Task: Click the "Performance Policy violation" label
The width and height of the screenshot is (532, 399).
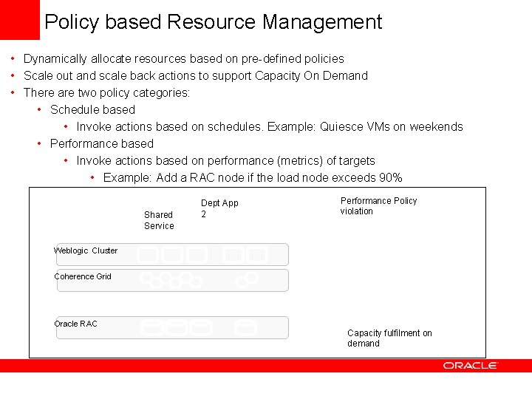Action: 378,206
